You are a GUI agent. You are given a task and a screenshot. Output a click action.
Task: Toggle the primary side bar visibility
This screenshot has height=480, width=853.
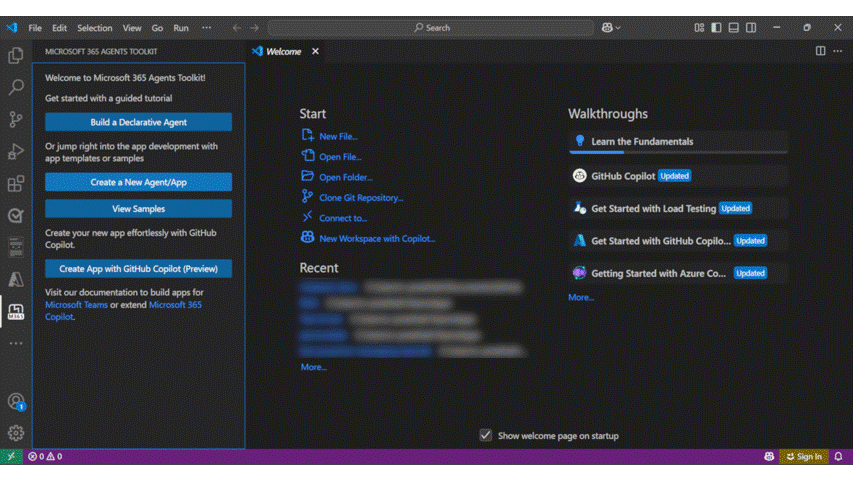pos(716,28)
